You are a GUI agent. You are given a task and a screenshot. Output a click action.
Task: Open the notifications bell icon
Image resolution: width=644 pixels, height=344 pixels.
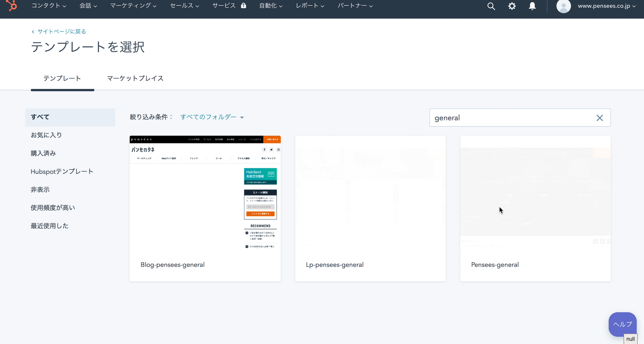point(532,6)
